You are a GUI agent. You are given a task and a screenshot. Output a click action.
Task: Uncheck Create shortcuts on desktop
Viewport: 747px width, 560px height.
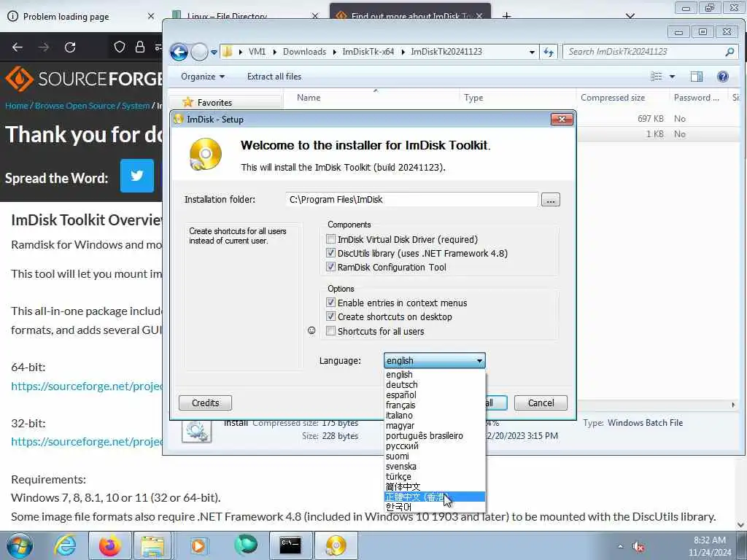pyautogui.click(x=330, y=316)
